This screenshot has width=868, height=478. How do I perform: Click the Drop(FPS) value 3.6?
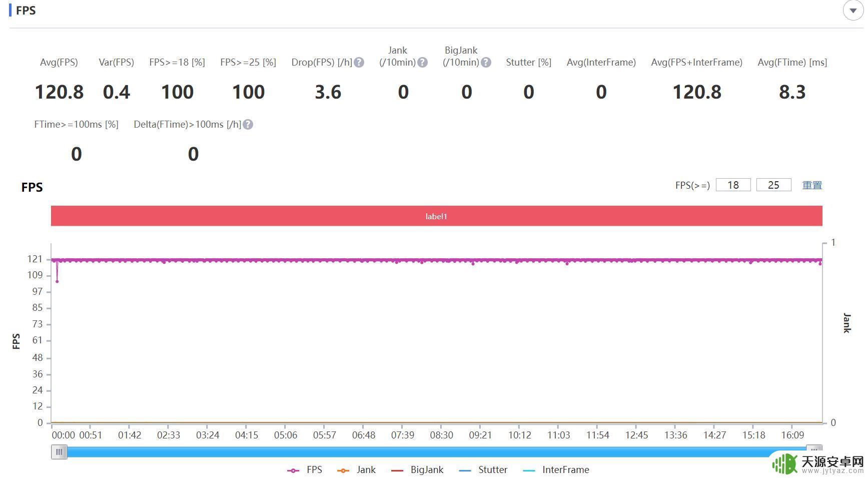point(328,92)
